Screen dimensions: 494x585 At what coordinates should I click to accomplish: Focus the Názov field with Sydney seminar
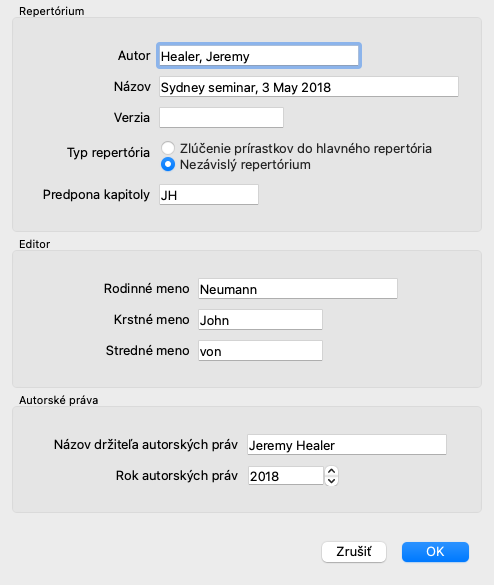pyautogui.click(x=309, y=87)
